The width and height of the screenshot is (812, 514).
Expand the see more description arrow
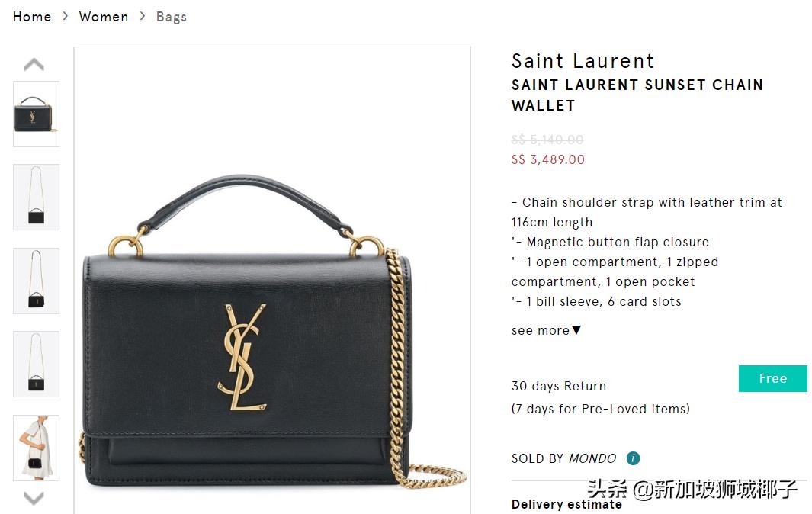(x=576, y=330)
